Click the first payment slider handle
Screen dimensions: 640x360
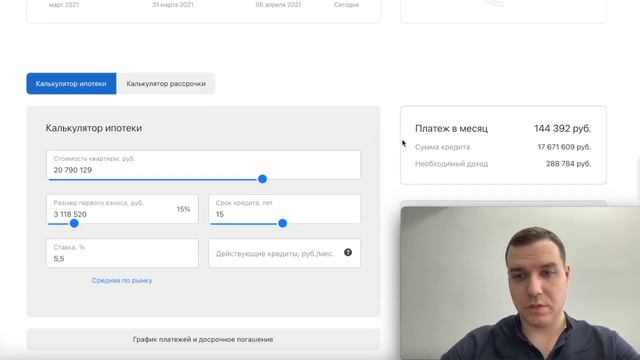point(74,223)
